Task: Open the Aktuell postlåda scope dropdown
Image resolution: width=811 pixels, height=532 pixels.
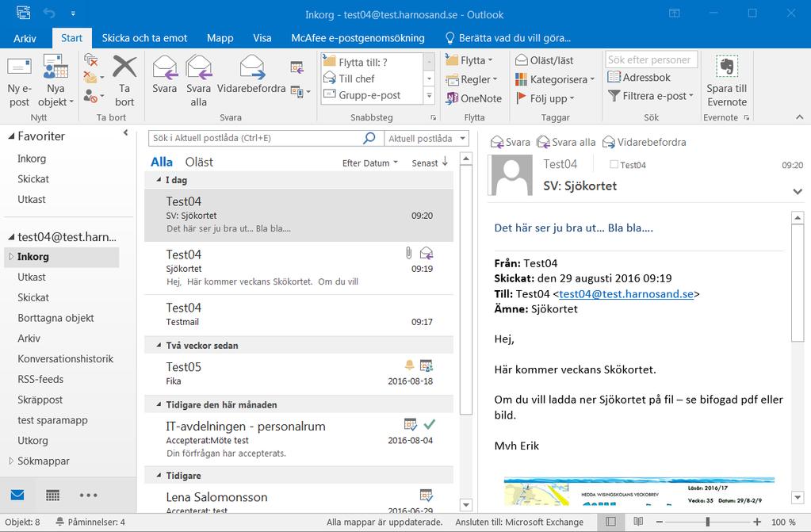Action: click(427, 138)
